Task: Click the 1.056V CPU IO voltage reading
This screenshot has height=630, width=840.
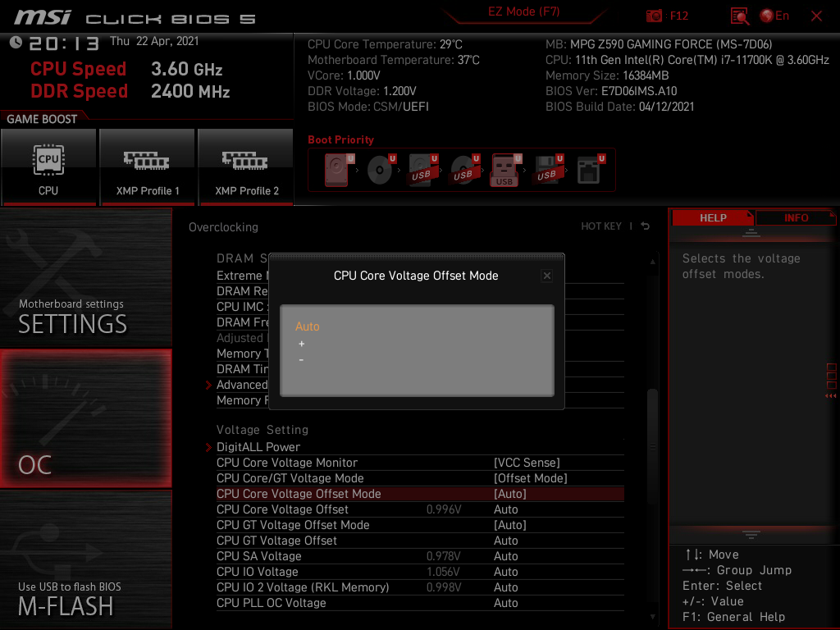Action: click(x=443, y=572)
